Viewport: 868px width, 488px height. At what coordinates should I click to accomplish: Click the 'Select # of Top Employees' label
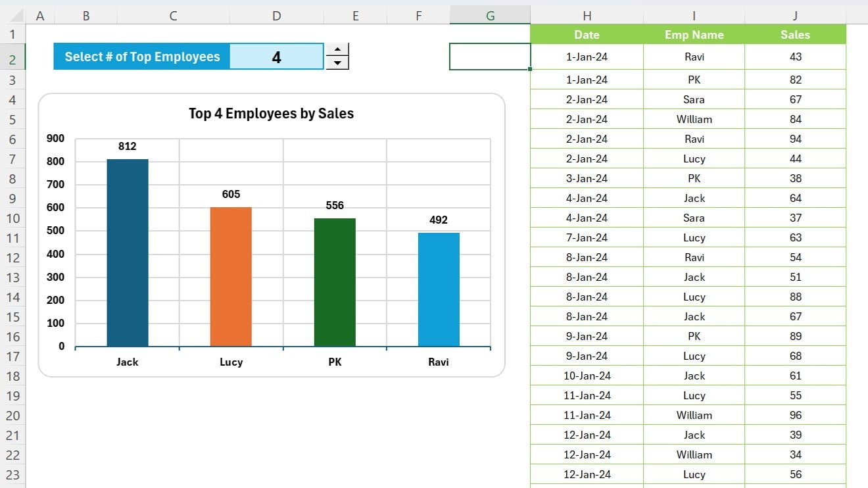click(142, 57)
